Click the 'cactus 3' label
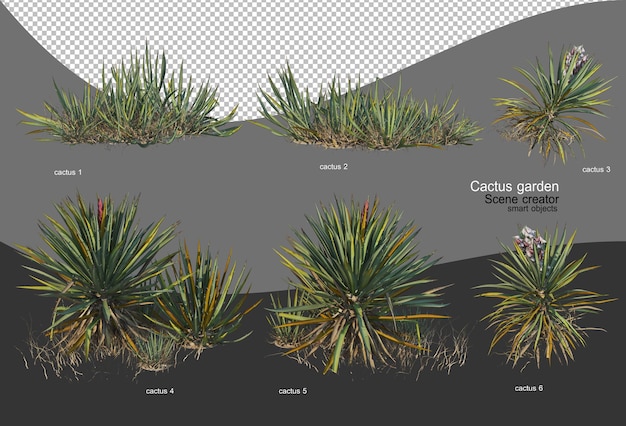Screen dimensions: 626x426 pyautogui.click(x=596, y=170)
